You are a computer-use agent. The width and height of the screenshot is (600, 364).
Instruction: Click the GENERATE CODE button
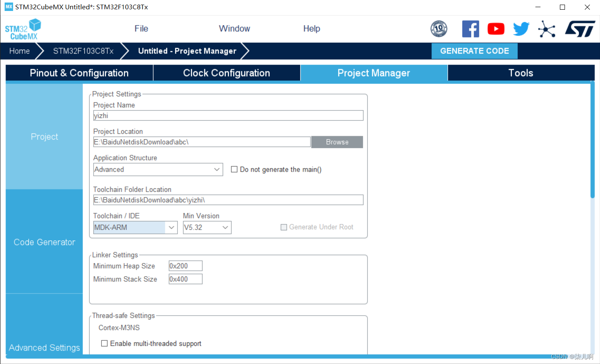(x=475, y=51)
